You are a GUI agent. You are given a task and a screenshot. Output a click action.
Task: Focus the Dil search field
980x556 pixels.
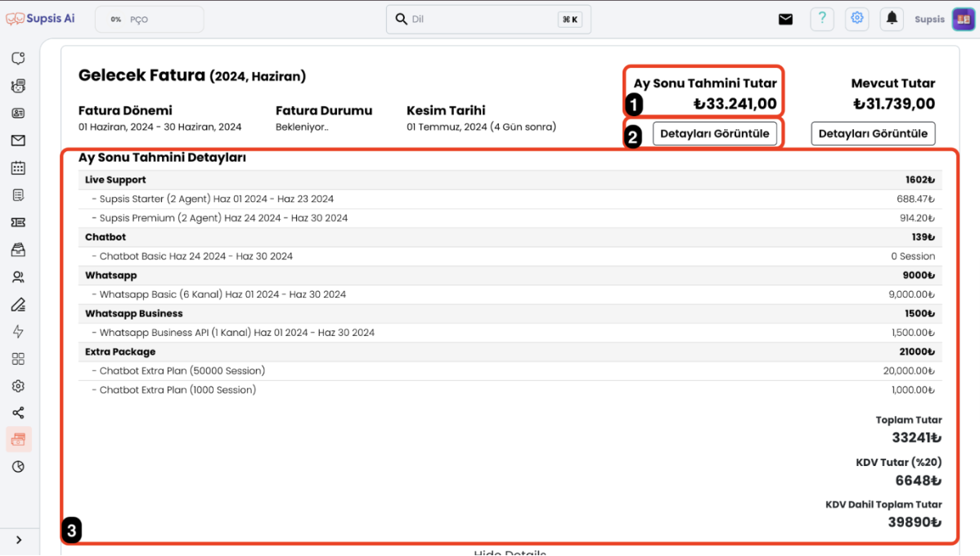click(488, 20)
